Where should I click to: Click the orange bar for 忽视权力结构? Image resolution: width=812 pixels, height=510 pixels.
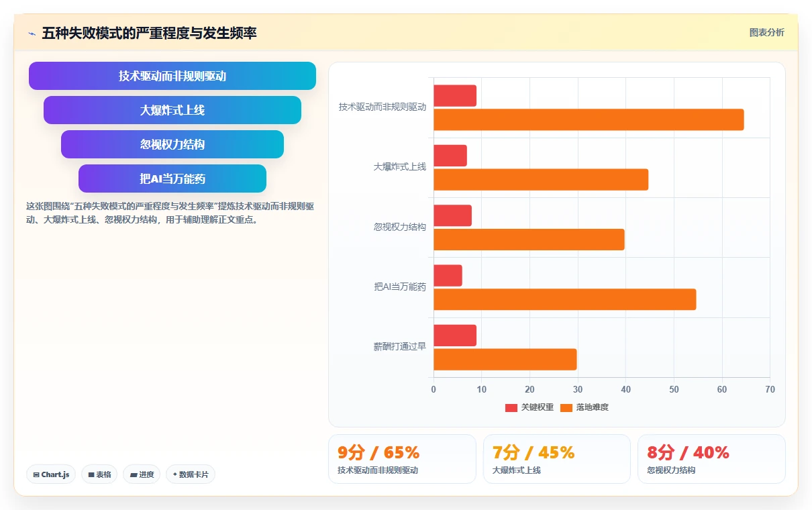[529, 240]
